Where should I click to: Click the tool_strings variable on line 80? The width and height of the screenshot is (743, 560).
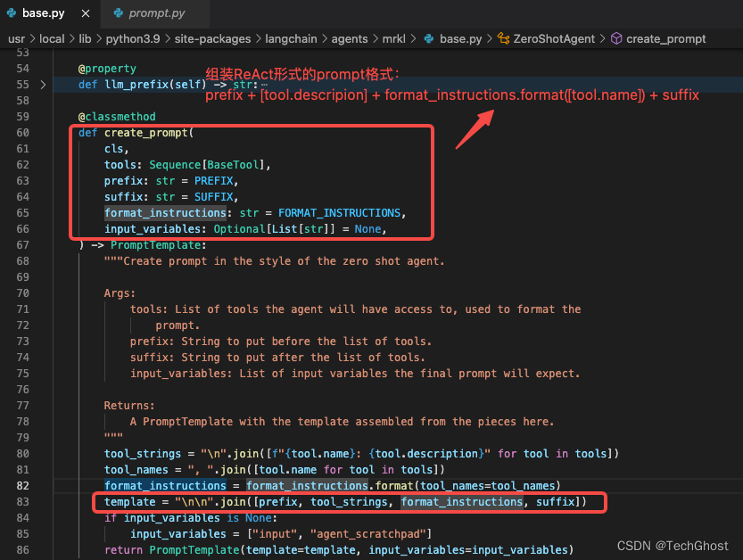(143, 454)
